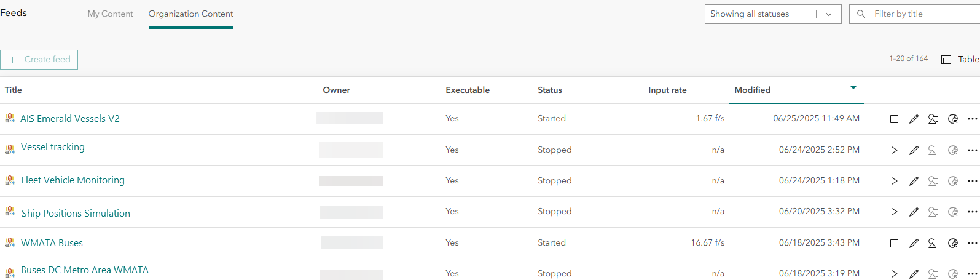
Task: Toggle sort arrow on Modified column
Action: click(x=853, y=87)
